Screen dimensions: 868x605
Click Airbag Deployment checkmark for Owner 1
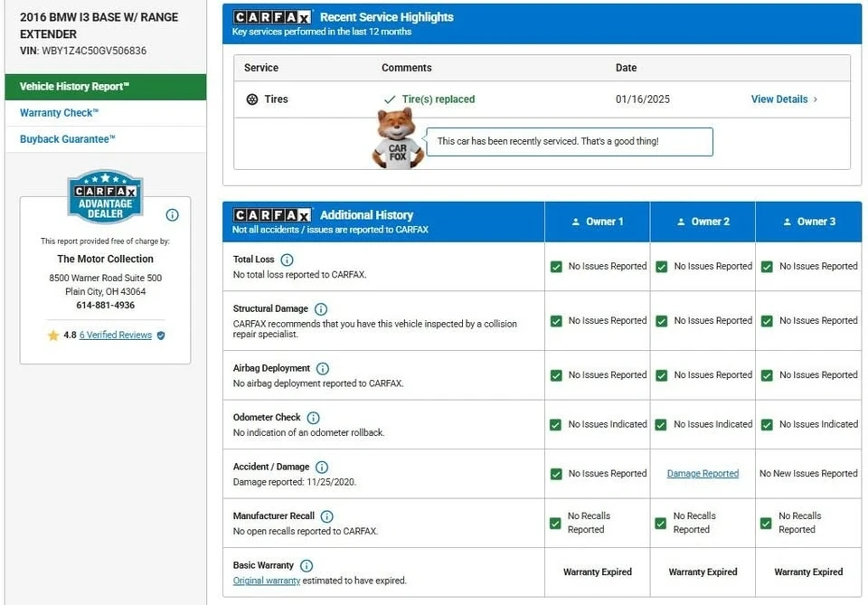(x=556, y=375)
